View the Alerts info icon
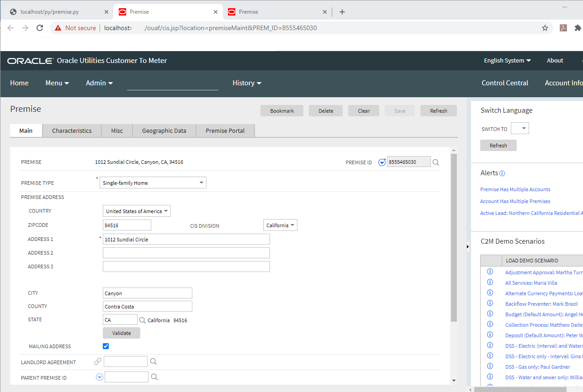This screenshot has width=583, height=392. [502, 173]
